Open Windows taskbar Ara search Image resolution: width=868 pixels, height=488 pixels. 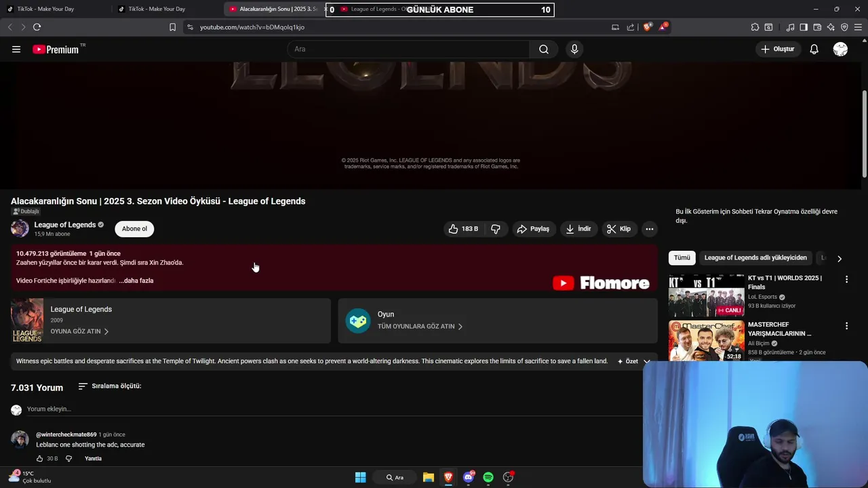395,477
